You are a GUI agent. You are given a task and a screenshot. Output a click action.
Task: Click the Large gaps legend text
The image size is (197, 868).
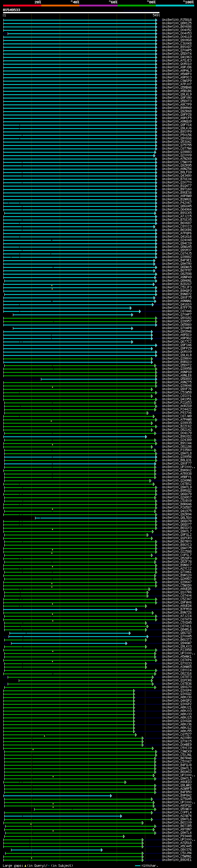[x=38, y=865]
